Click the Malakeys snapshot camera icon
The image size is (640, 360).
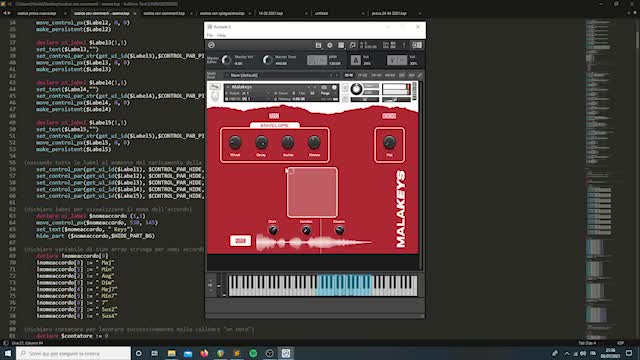[x=324, y=87]
